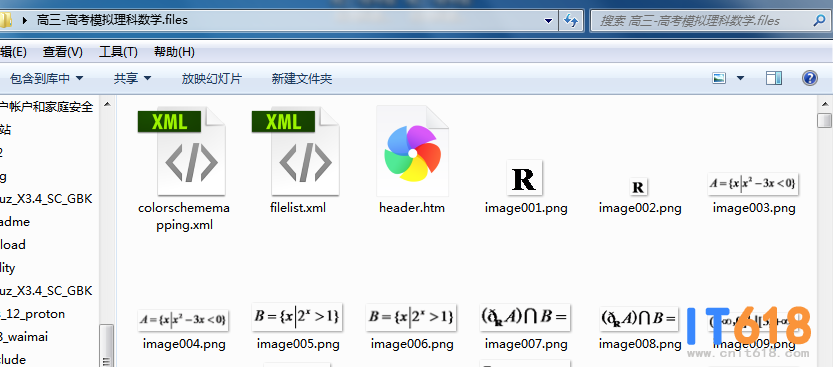Image resolution: width=833 pixels, height=367 pixels.
Task: Click 新建文件夹 button
Action: (x=302, y=79)
